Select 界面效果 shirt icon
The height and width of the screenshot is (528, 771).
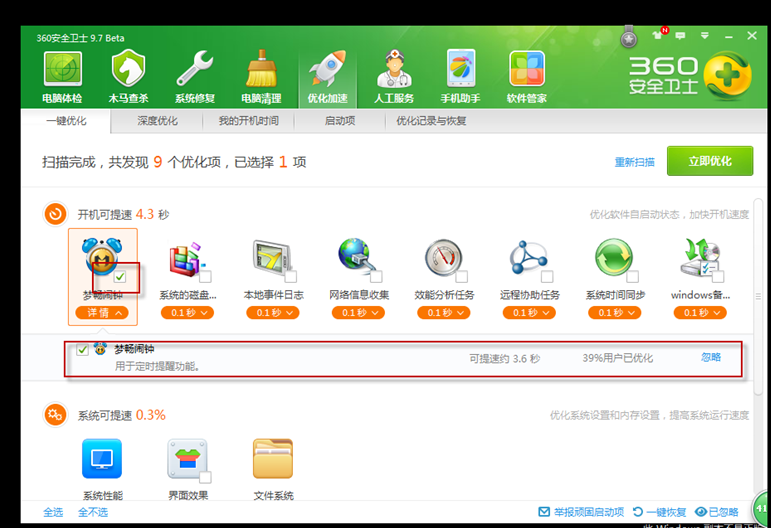click(x=187, y=459)
